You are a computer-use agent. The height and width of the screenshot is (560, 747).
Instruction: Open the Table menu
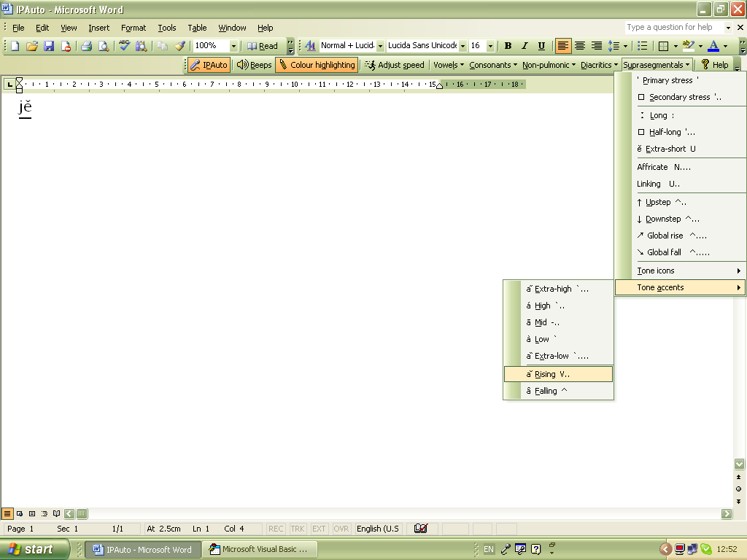pyautogui.click(x=197, y=28)
